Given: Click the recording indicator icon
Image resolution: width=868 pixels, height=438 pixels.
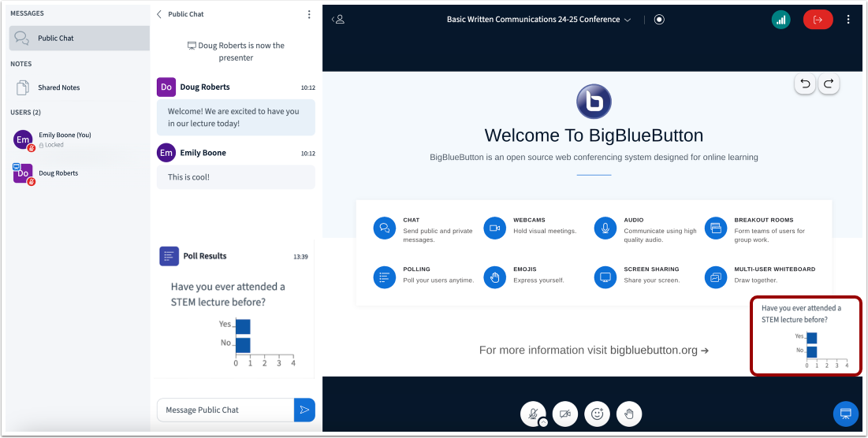Looking at the screenshot, I should 659,20.
